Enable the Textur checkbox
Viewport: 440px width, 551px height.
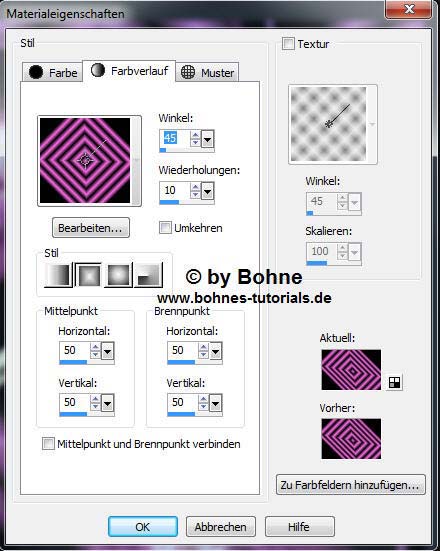[x=289, y=44]
